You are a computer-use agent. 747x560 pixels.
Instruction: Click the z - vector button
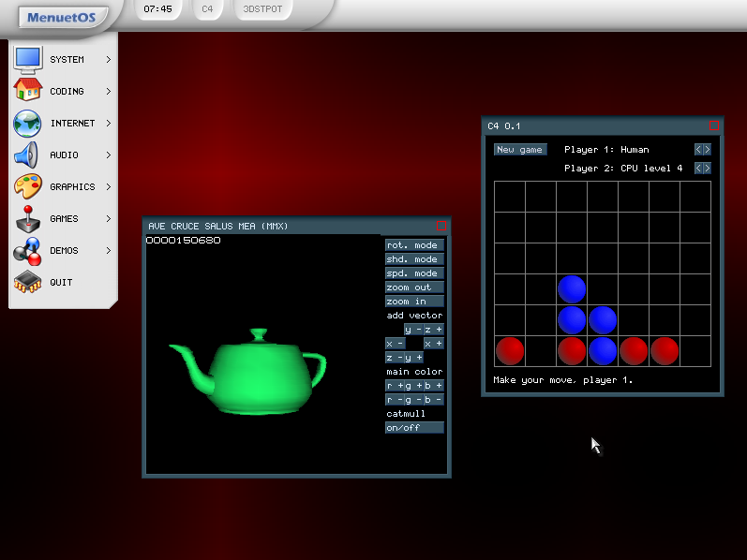coord(395,358)
